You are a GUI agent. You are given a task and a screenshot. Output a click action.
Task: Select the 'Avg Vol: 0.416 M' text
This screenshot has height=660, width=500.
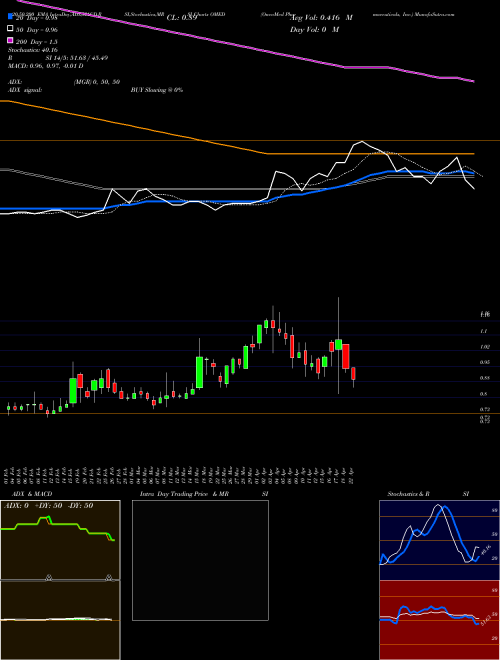[x=321, y=18]
